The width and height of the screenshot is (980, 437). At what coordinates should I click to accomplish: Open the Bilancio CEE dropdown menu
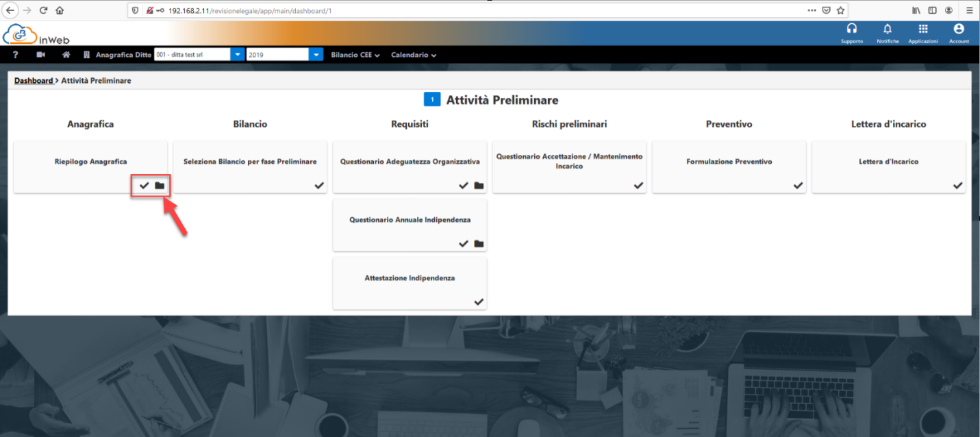[x=355, y=55]
